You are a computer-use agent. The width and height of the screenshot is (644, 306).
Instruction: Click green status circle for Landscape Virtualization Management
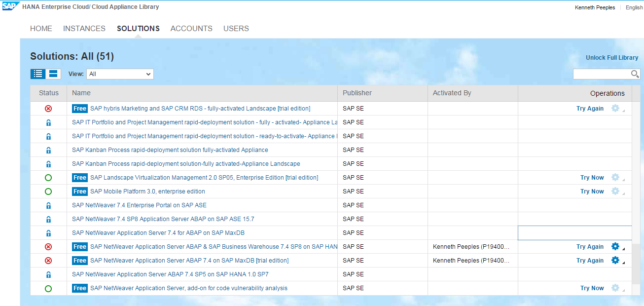click(48, 178)
